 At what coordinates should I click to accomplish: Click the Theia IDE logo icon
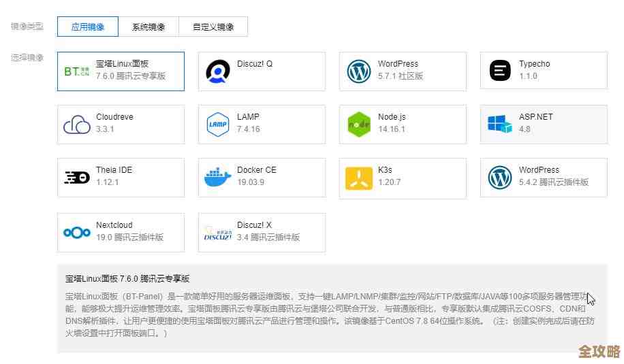[77, 177]
